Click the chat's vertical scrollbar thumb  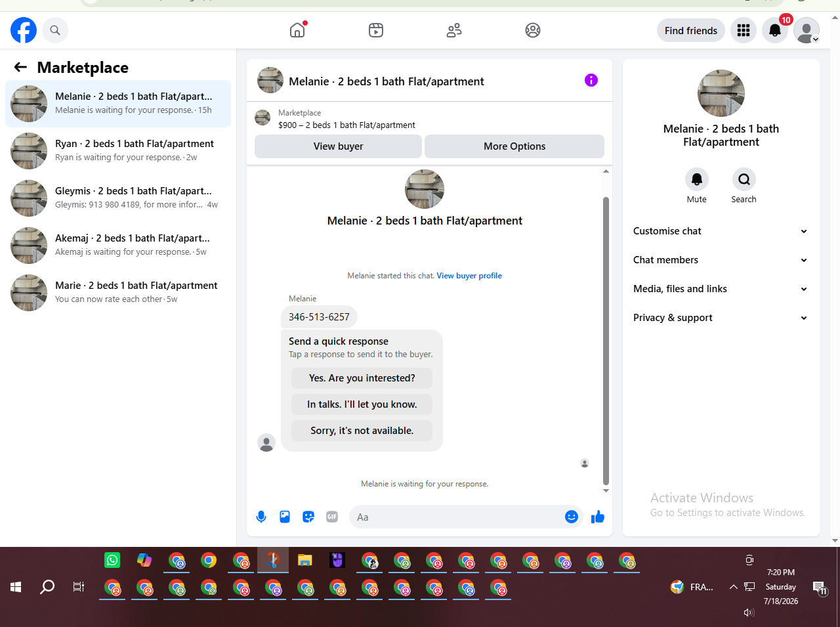[x=606, y=340]
